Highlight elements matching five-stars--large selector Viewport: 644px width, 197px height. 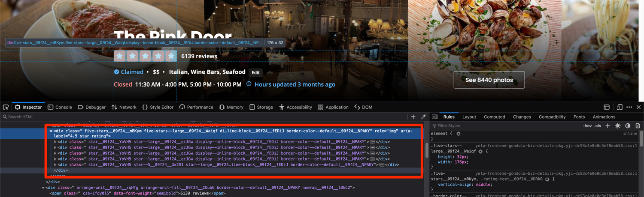480,151
